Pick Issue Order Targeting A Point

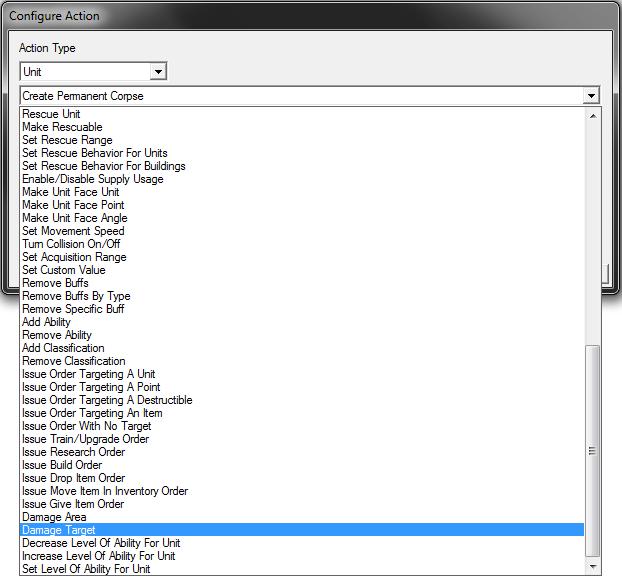(x=302, y=387)
